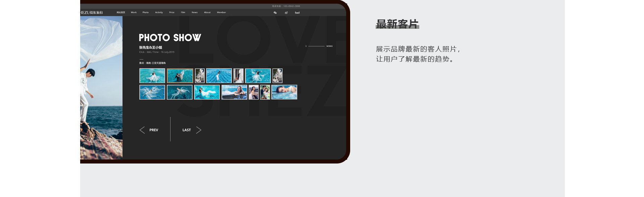Select the orange-bordered highlighted thumbnail
Viewport: 644px width, 197px height.
[x=180, y=76]
